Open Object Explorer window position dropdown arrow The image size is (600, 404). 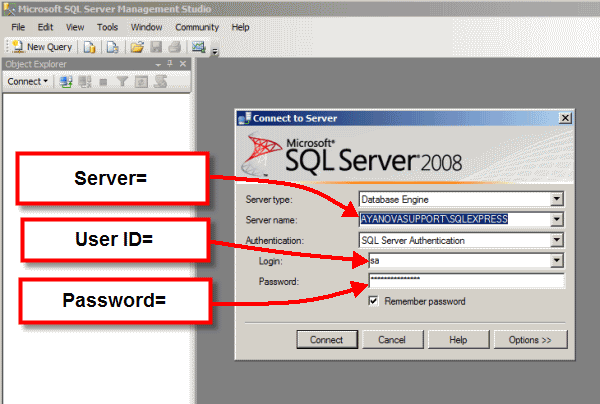158,65
